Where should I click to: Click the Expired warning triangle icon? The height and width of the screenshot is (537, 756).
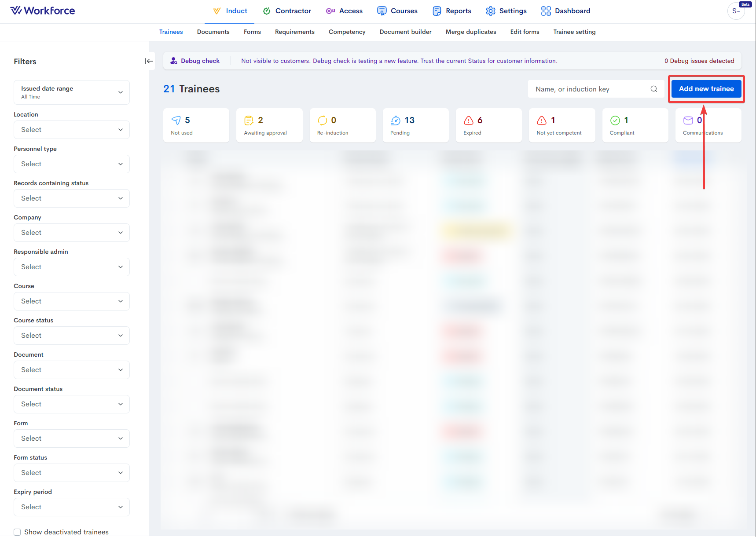[469, 121]
